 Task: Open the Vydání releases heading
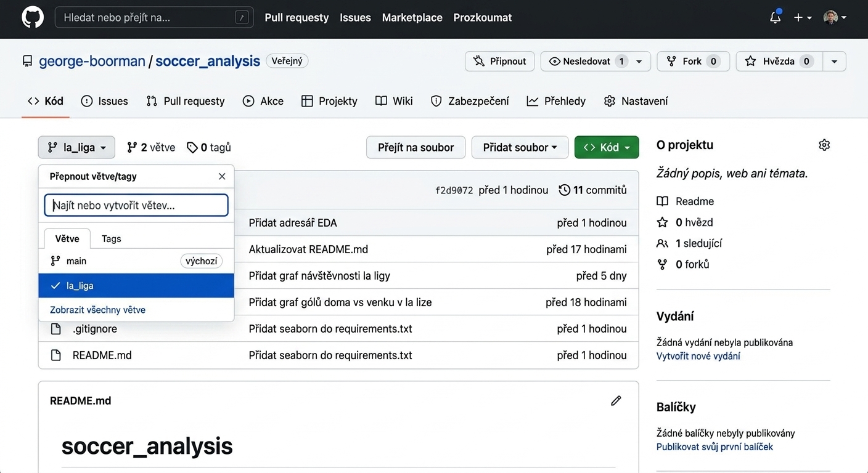click(x=675, y=316)
